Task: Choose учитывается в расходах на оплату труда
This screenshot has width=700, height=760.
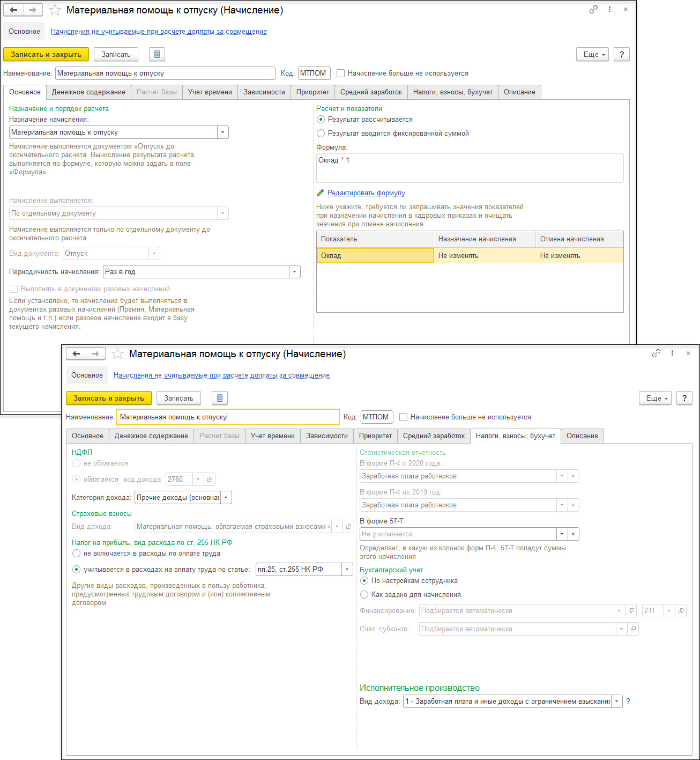Action: pyautogui.click(x=76, y=569)
